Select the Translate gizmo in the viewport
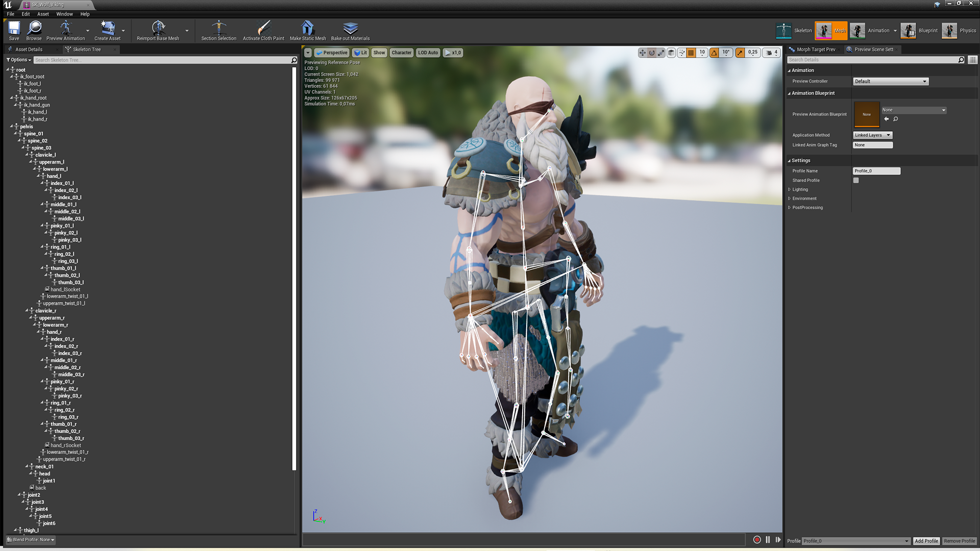980x551 pixels. (x=642, y=53)
